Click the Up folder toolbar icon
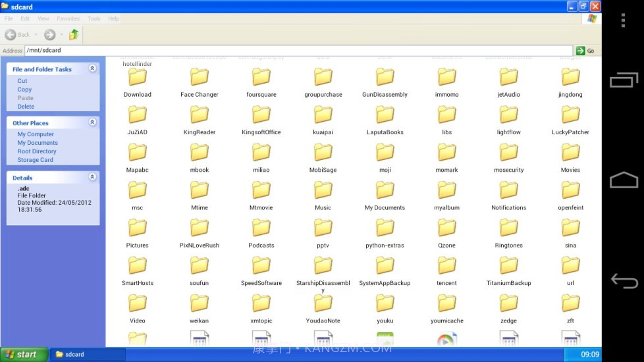Screen dimensions: 644x362 coord(74,34)
